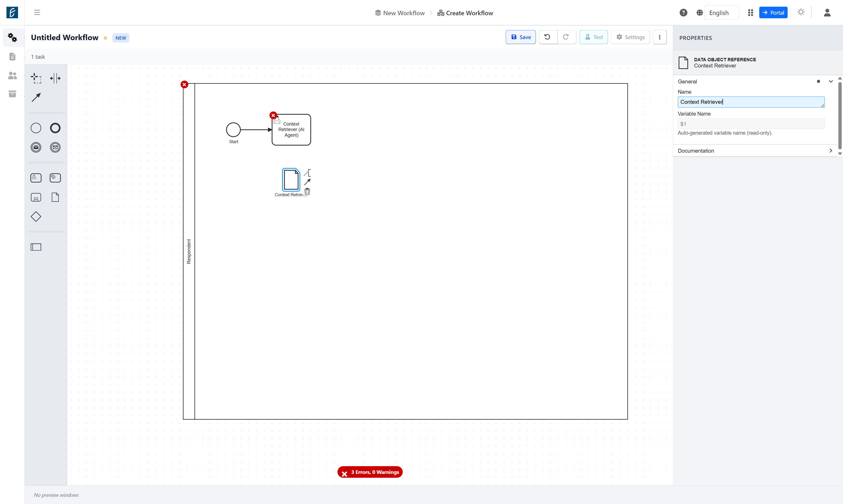Pick the pool/participant palette icon
This screenshot has width=843, height=504.
coord(36,247)
